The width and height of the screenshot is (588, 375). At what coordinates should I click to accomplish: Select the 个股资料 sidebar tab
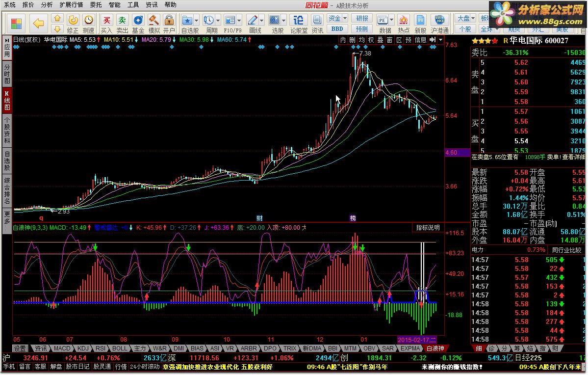pyautogui.click(x=7, y=130)
